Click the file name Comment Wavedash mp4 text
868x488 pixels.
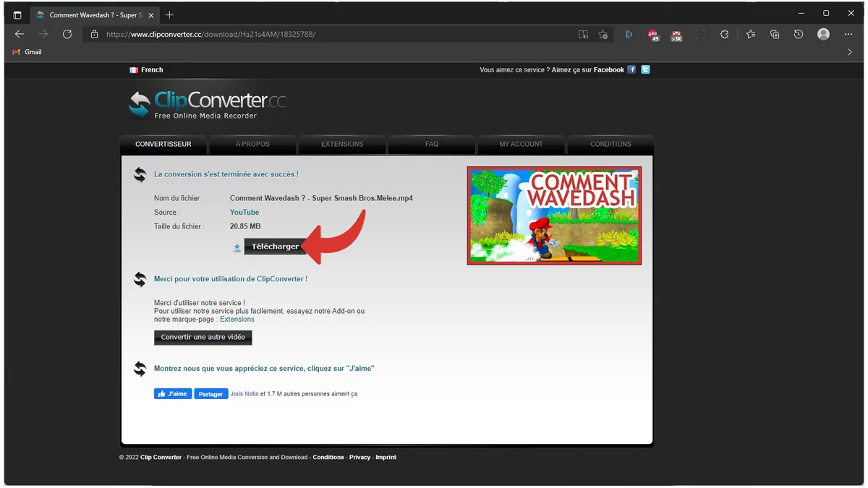click(x=321, y=198)
